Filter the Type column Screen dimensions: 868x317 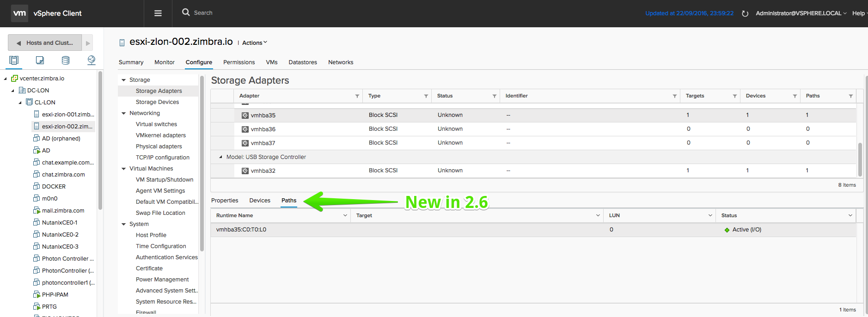426,96
